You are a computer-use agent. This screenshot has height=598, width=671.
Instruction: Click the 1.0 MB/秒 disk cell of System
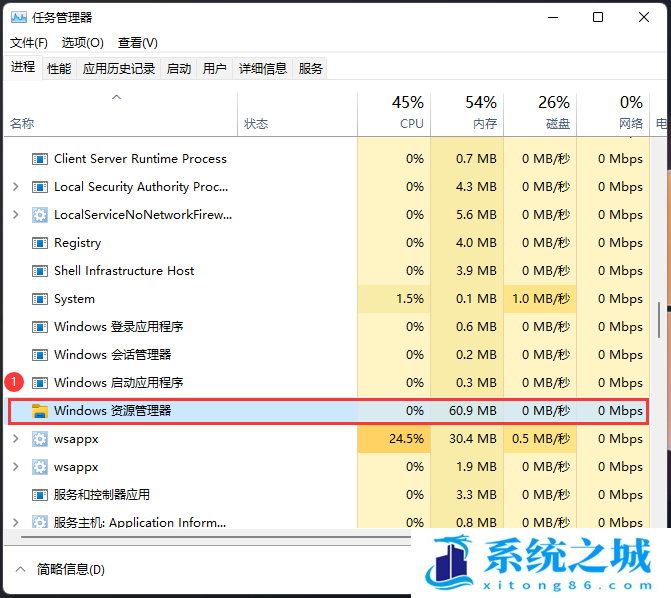point(540,299)
